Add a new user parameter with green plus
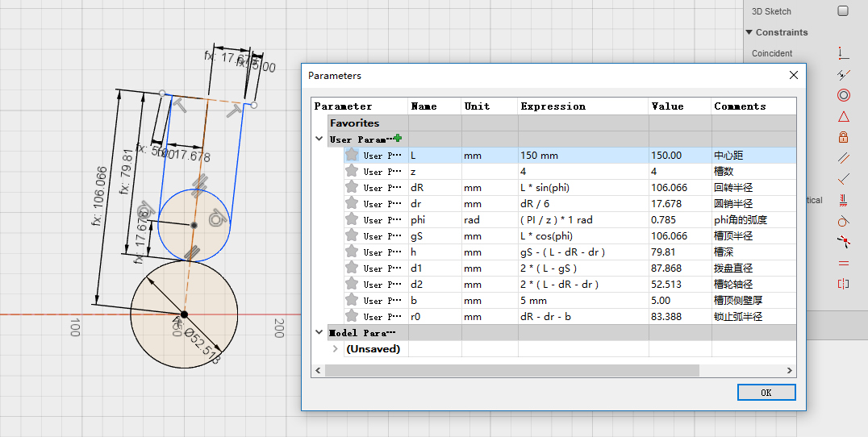 [398, 139]
